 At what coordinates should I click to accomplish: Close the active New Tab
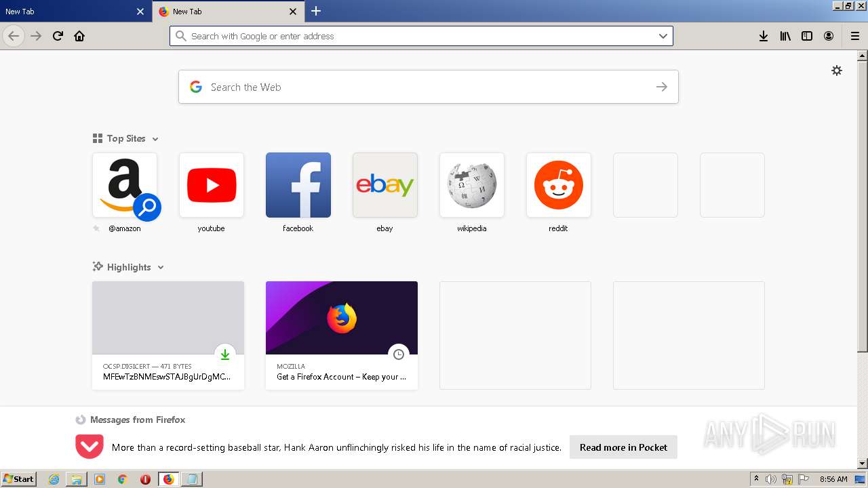tap(293, 12)
